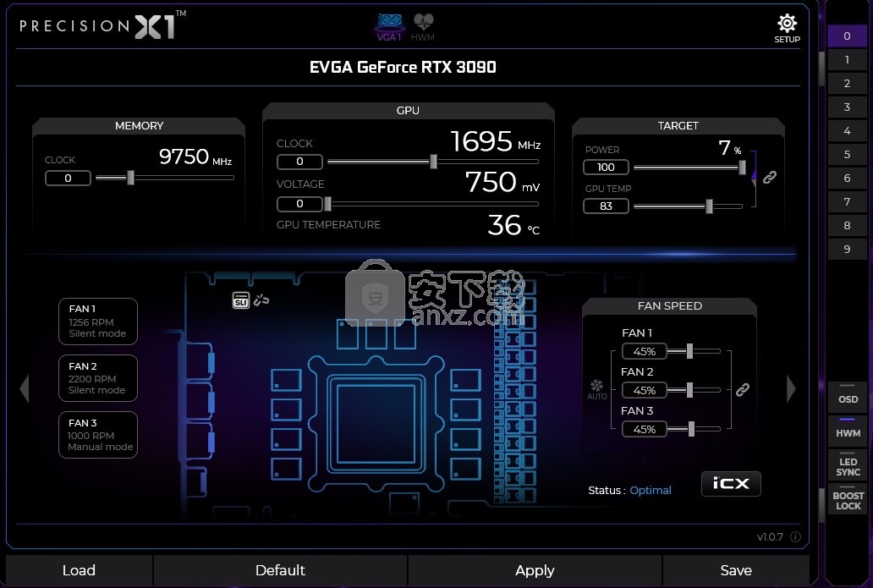The image size is (873, 588).
Task: Open the FAN 2 2200 RPM card
Action: click(x=98, y=378)
